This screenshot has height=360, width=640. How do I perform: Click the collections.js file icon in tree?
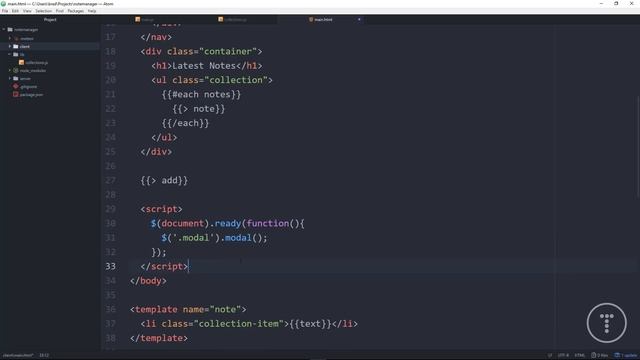[x=22, y=62]
